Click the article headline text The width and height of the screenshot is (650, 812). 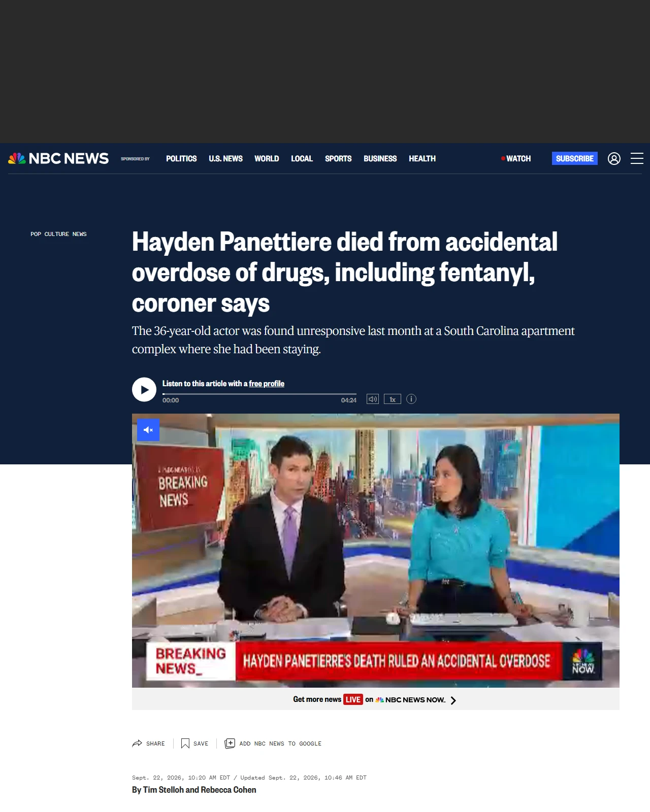coord(345,273)
